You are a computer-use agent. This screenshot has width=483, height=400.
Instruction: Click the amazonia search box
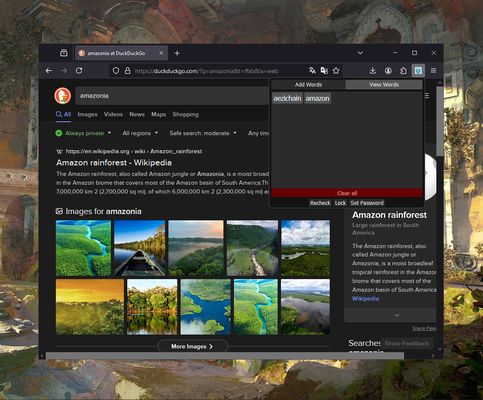click(172, 96)
